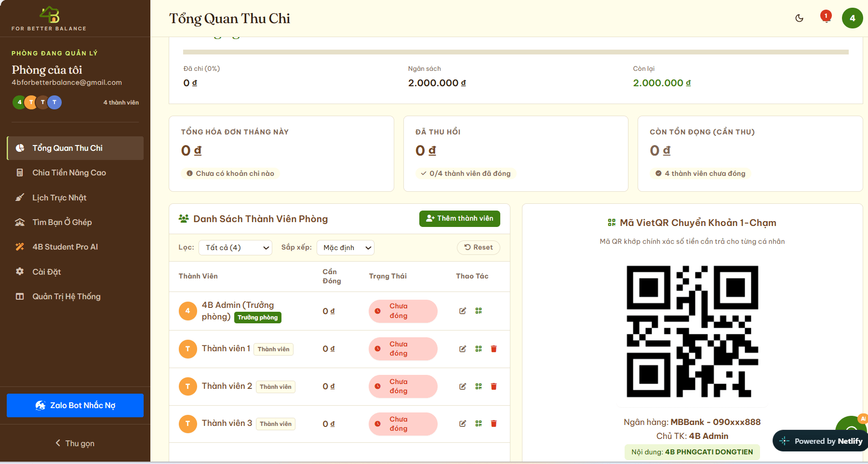Delete Thành viên 1 with trash icon
The image size is (868, 464).
pyautogui.click(x=494, y=349)
